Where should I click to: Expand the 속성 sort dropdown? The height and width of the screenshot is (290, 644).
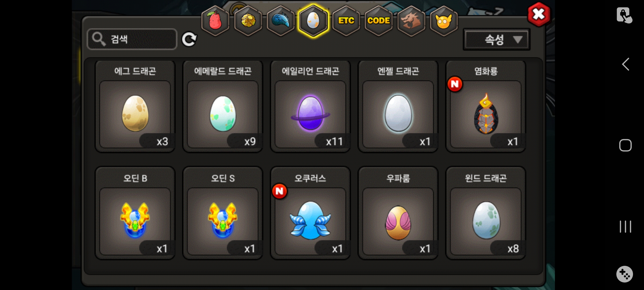497,40
